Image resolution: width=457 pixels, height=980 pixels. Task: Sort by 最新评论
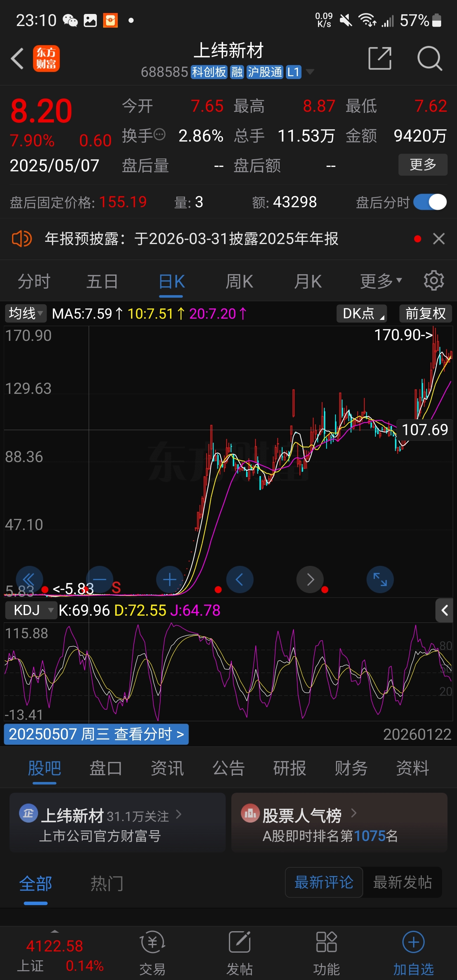(324, 882)
